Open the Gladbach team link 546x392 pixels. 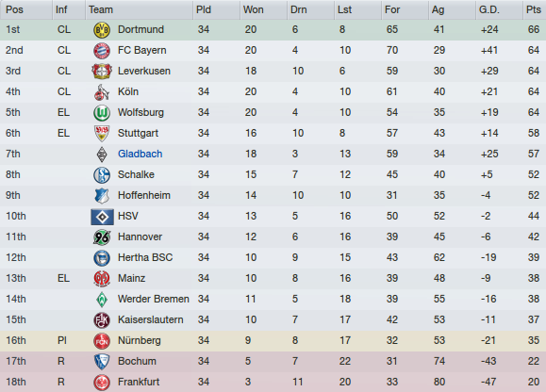coord(140,154)
